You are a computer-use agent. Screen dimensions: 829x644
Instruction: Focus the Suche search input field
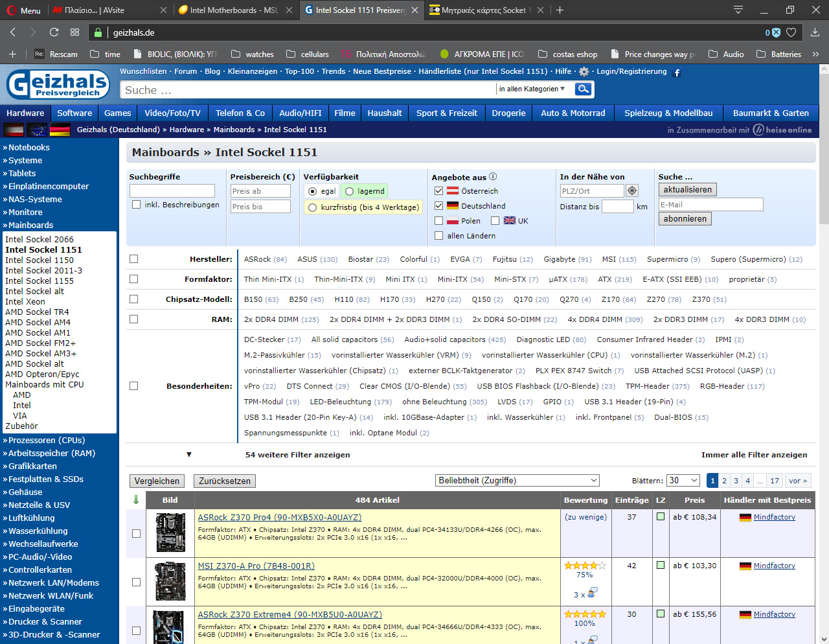[x=308, y=89]
